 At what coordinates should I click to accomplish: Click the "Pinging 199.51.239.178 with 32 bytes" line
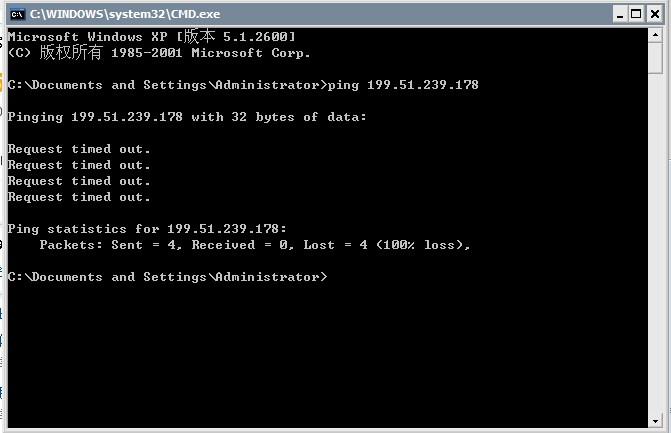pos(187,117)
